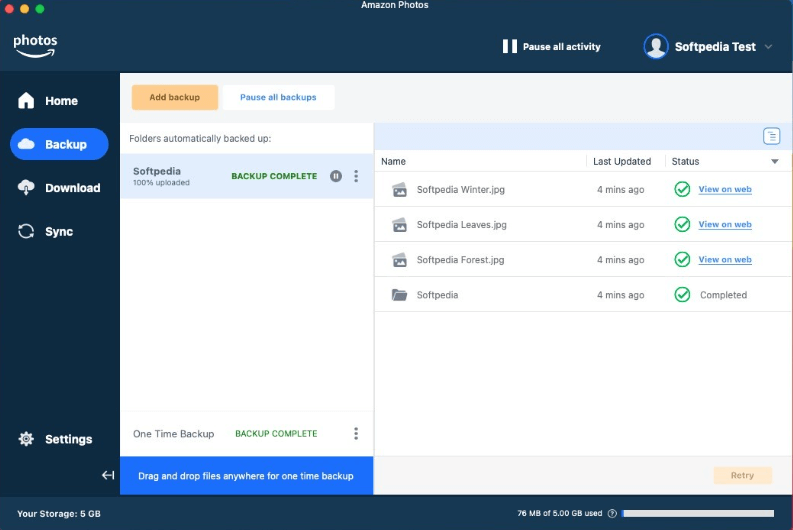Click the green checkmark for Softpedia Leaves.jpg

pyautogui.click(x=682, y=224)
